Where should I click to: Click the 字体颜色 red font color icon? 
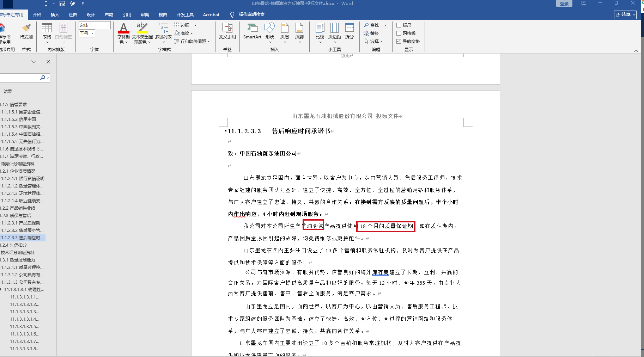(123, 28)
